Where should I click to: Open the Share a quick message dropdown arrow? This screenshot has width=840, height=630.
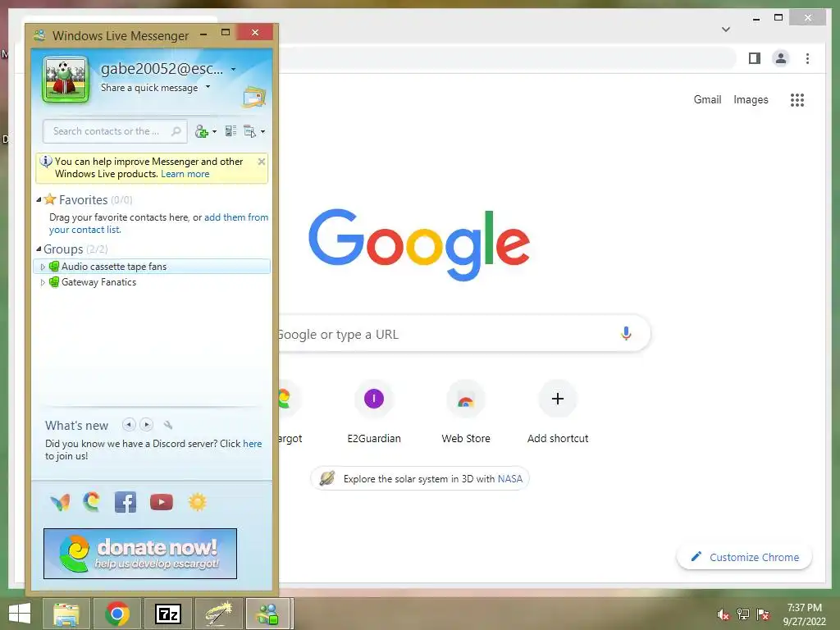click(208, 87)
